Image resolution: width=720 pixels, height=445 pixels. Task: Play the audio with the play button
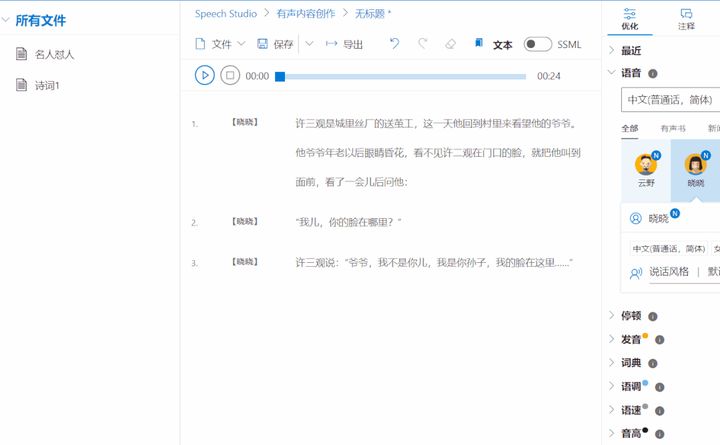point(204,75)
